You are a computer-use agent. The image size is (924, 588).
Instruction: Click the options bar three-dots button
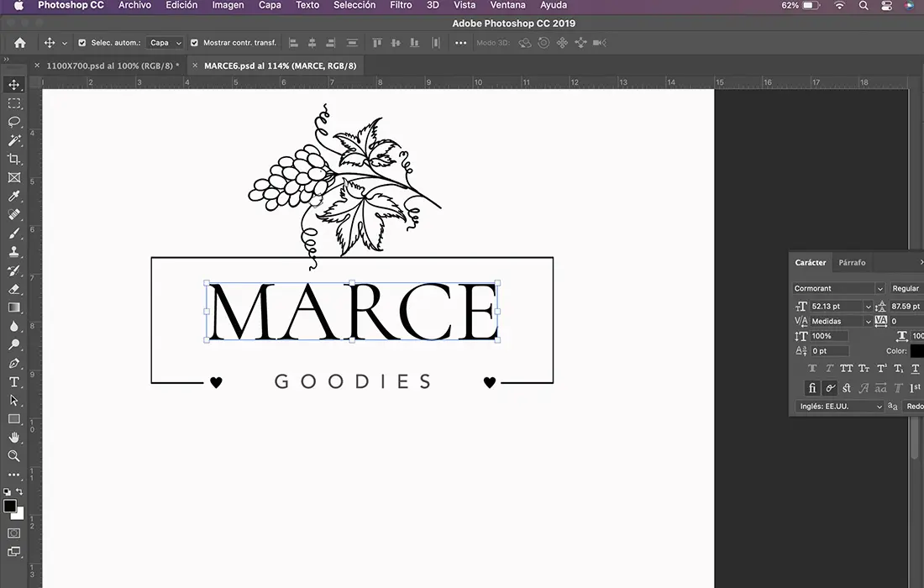[x=460, y=43]
